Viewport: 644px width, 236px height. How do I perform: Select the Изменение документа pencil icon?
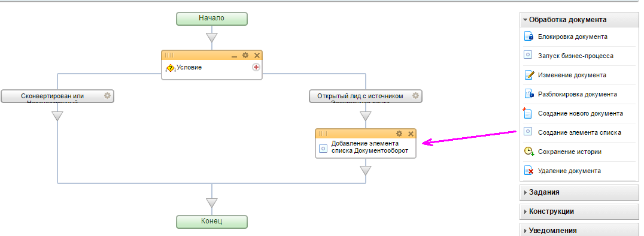pyautogui.click(x=528, y=75)
